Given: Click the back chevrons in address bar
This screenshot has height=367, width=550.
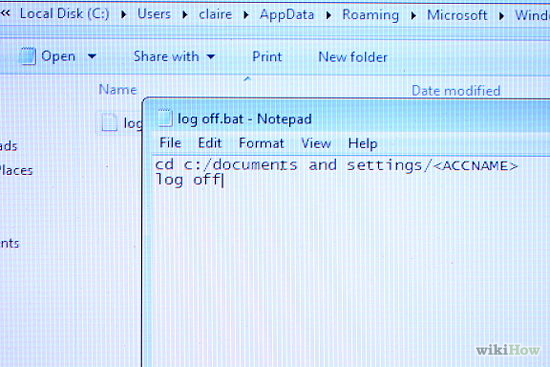Looking at the screenshot, I should (x=5, y=14).
